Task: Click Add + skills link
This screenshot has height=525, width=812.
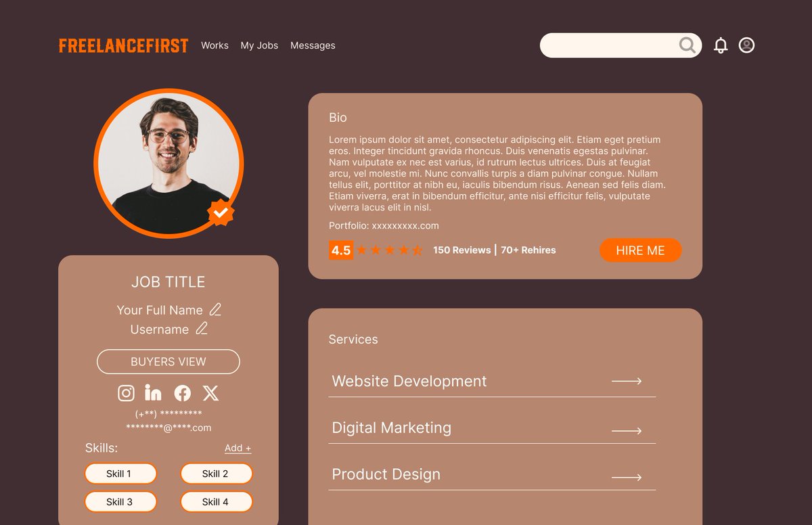Action: [x=238, y=448]
